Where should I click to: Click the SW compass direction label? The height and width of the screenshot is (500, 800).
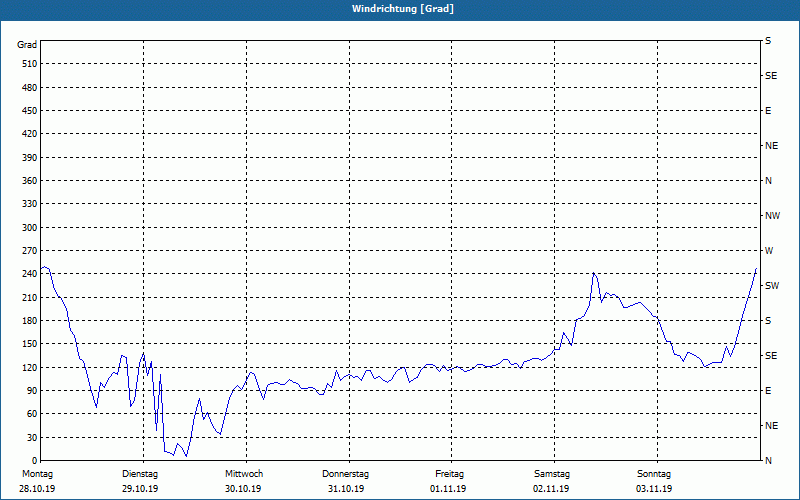772,286
